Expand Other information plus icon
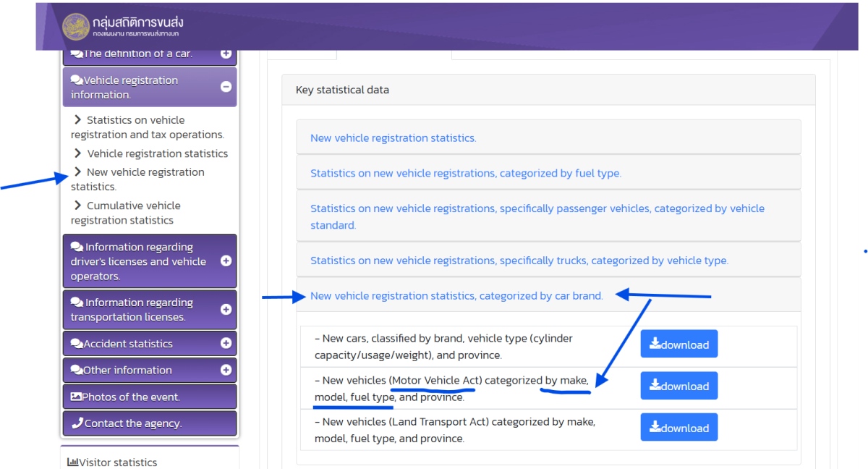The height and width of the screenshot is (469, 868). (x=226, y=370)
